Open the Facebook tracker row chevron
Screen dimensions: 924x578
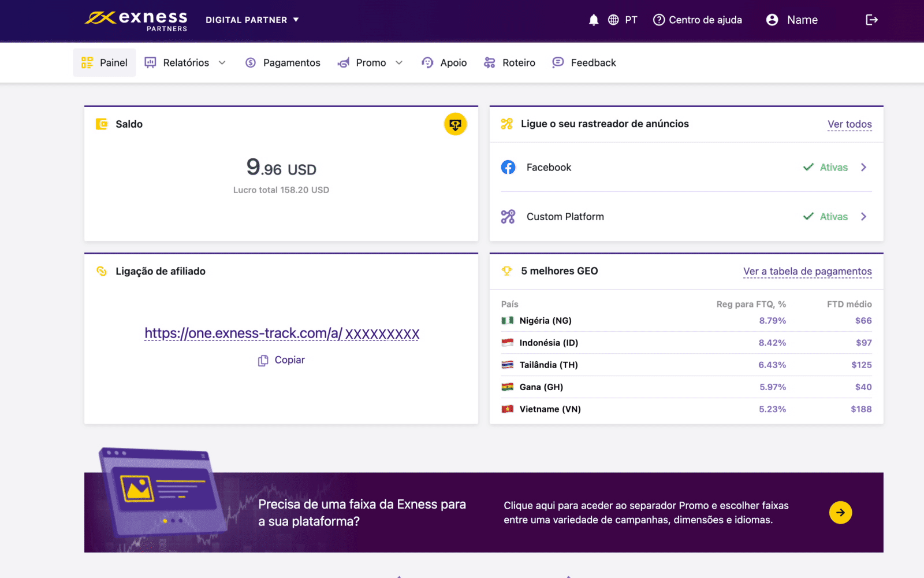tap(864, 167)
